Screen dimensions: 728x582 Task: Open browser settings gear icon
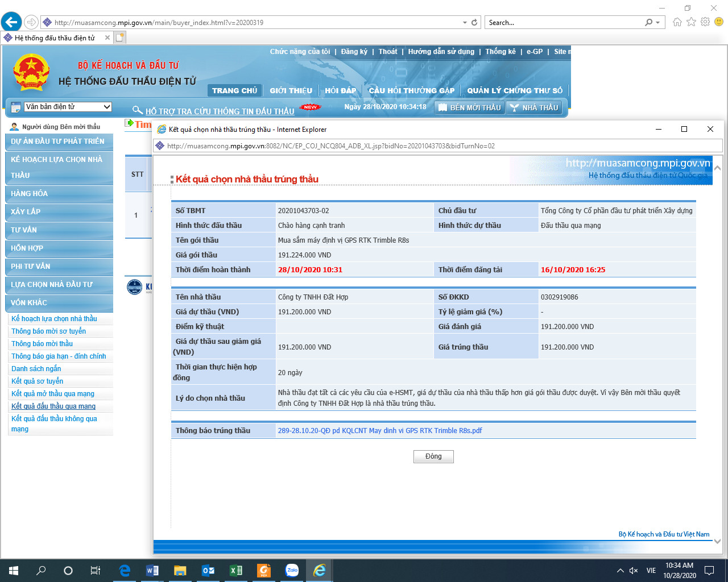point(705,22)
